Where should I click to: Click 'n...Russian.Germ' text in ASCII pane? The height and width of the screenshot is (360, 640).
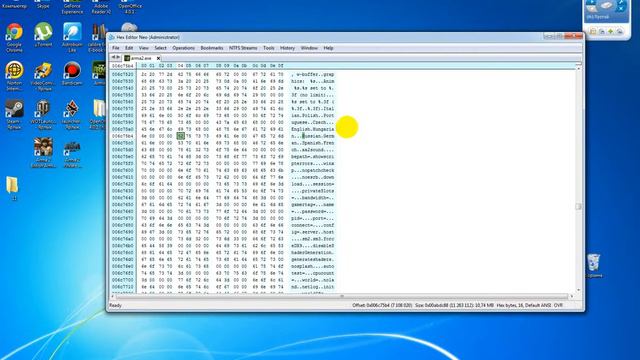point(313,136)
